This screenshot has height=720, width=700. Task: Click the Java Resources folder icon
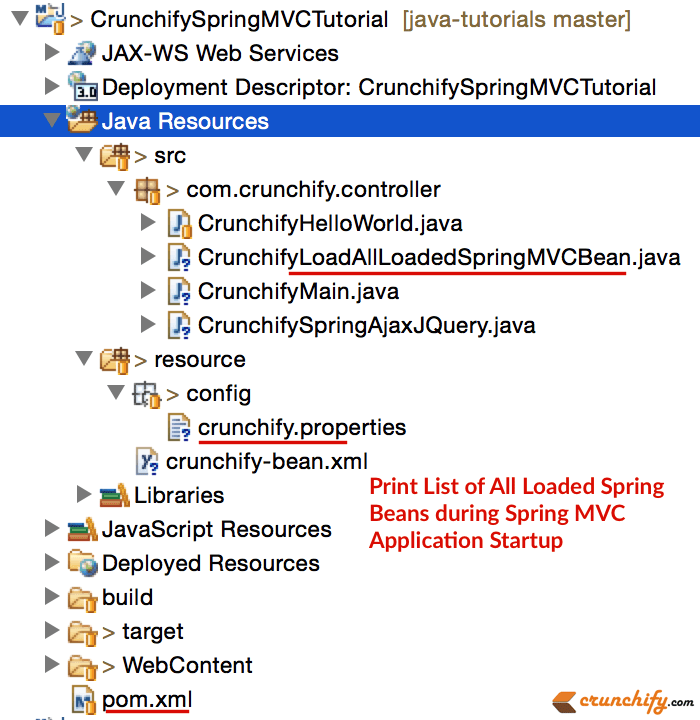point(82,122)
